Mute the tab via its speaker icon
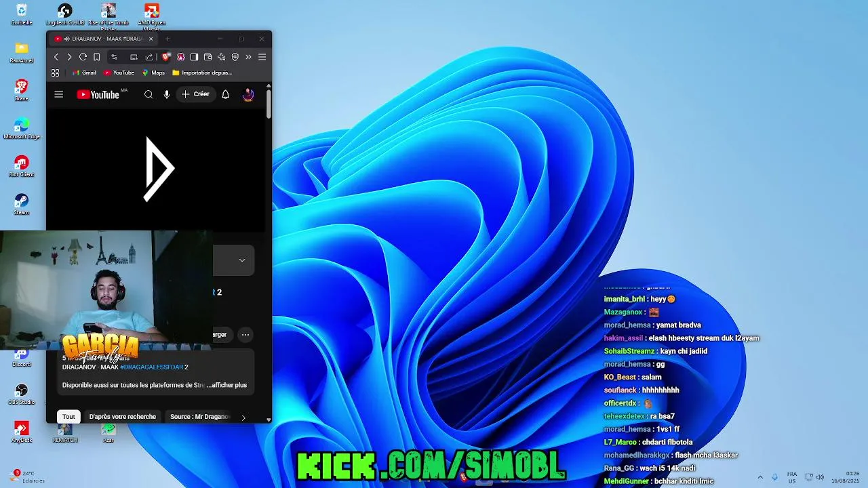This screenshot has height=488, width=868. pos(66,39)
